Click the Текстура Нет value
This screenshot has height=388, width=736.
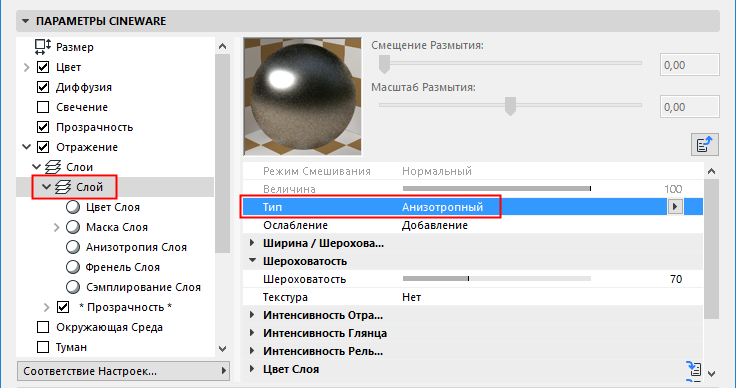(x=412, y=297)
